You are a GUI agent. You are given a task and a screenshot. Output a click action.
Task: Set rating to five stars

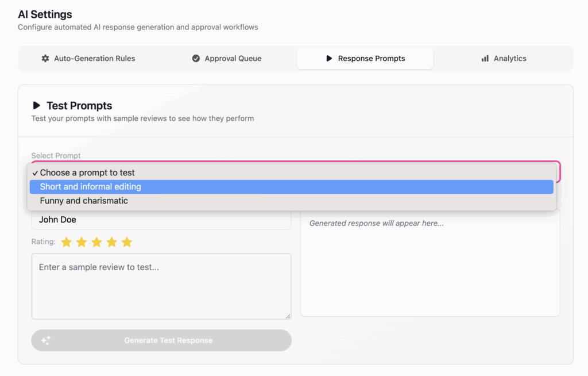127,242
